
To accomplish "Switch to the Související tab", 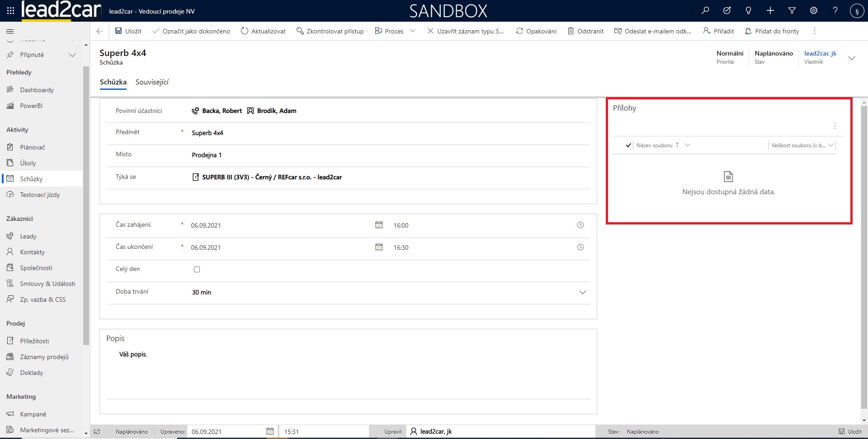I will pos(152,82).
